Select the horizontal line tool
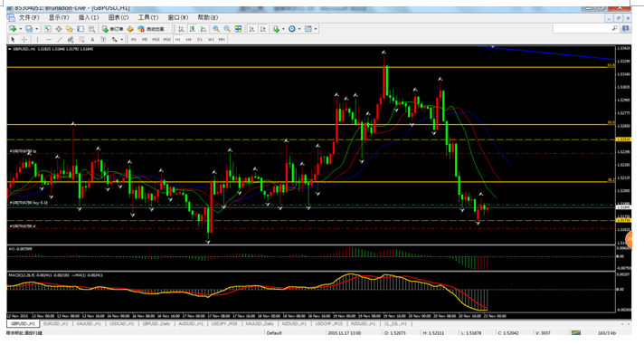 click(x=49, y=40)
